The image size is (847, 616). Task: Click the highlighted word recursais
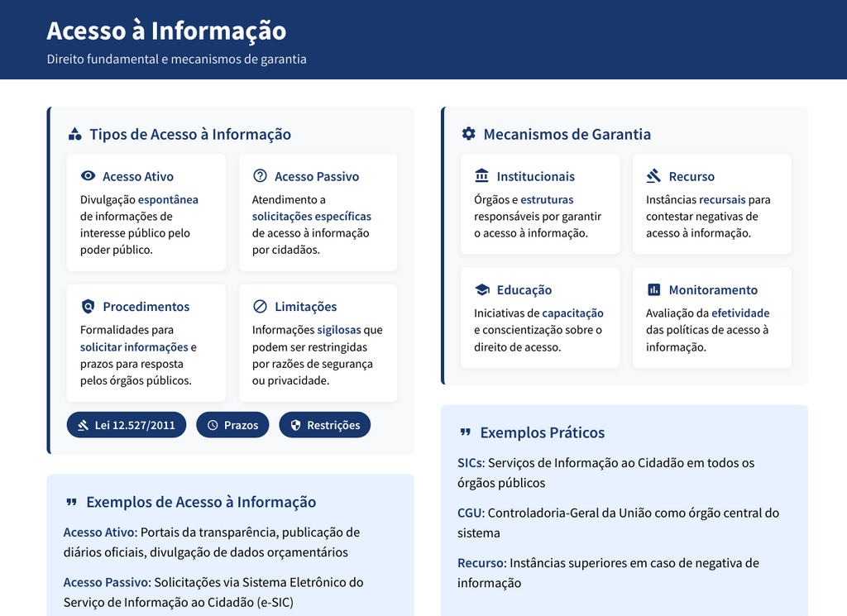pyautogui.click(x=722, y=199)
